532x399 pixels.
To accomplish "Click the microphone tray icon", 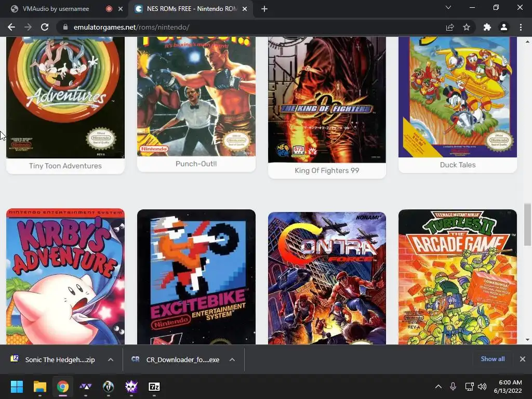I will [453, 387].
